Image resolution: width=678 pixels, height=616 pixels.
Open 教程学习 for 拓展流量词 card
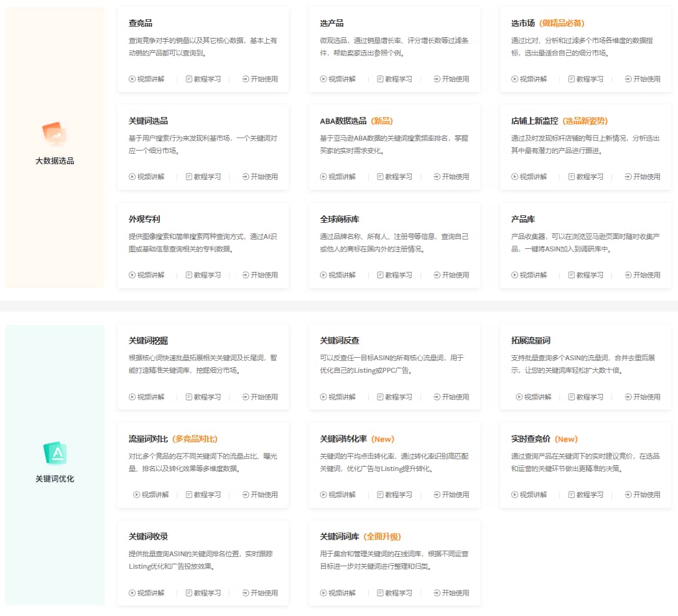click(585, 397)
